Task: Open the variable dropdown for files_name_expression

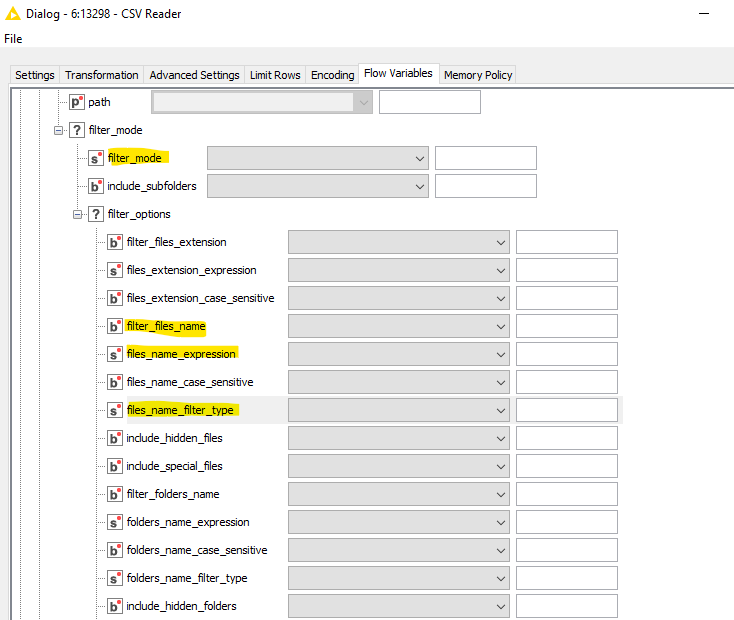Action: tap(399, 354)
